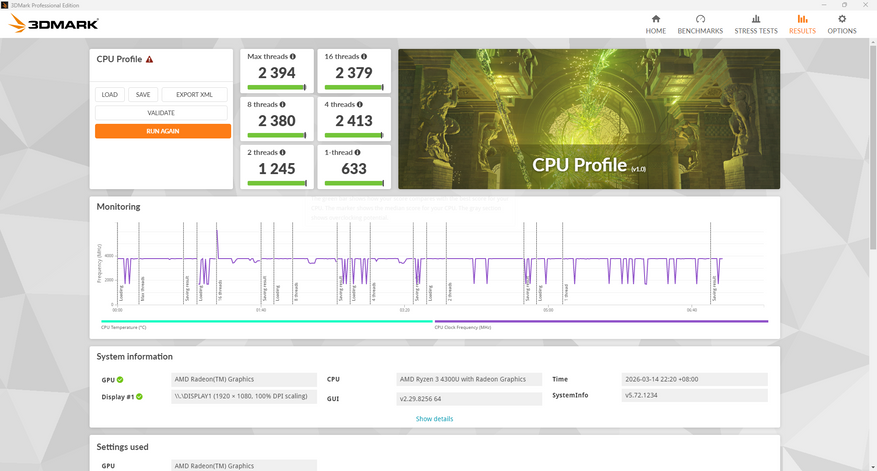The height and width of the screenshot is (471, 877).
Task: Click the GUI version v2.29.8256 64
Action: click(469, 399)
